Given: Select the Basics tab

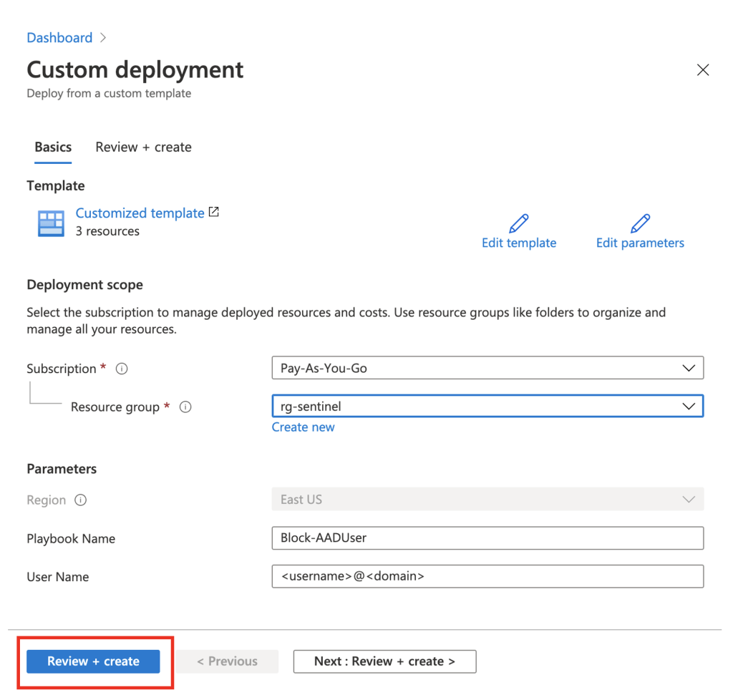Looking at the screenshot, I should click(53, 147).
